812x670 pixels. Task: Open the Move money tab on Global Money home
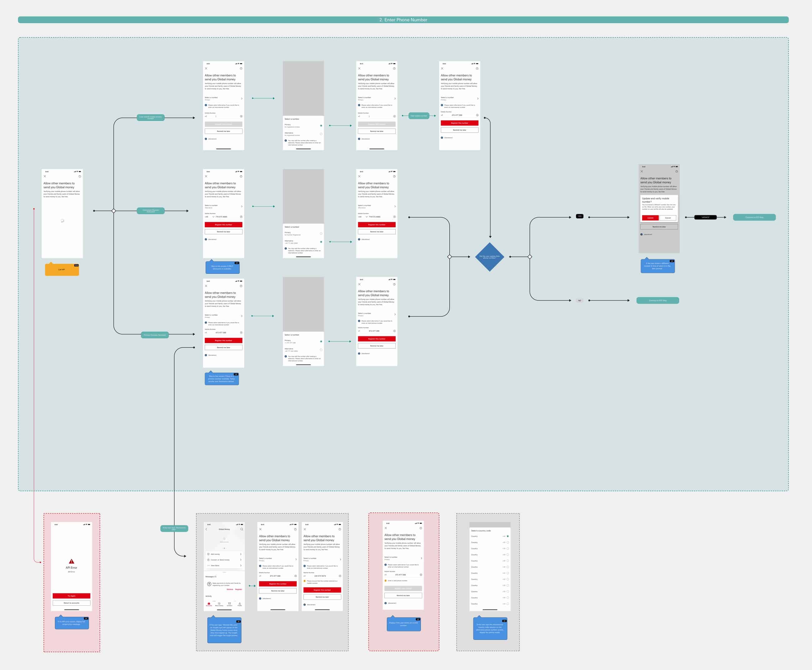point(219,604)
